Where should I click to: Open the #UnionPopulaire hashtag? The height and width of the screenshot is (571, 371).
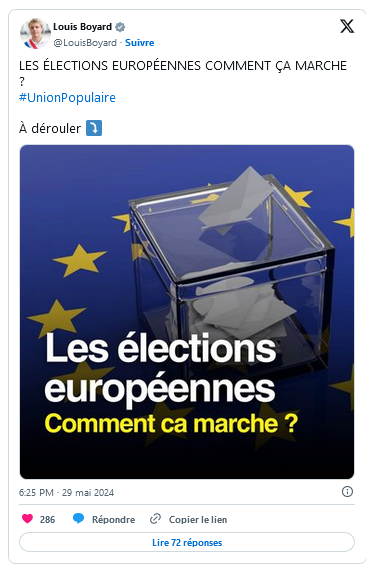(67, 98)
